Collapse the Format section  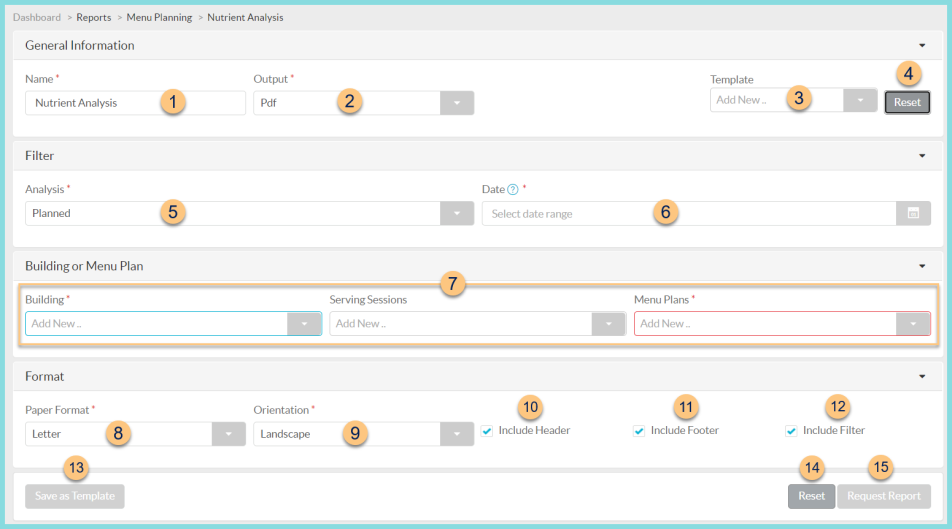coord(922,377)
